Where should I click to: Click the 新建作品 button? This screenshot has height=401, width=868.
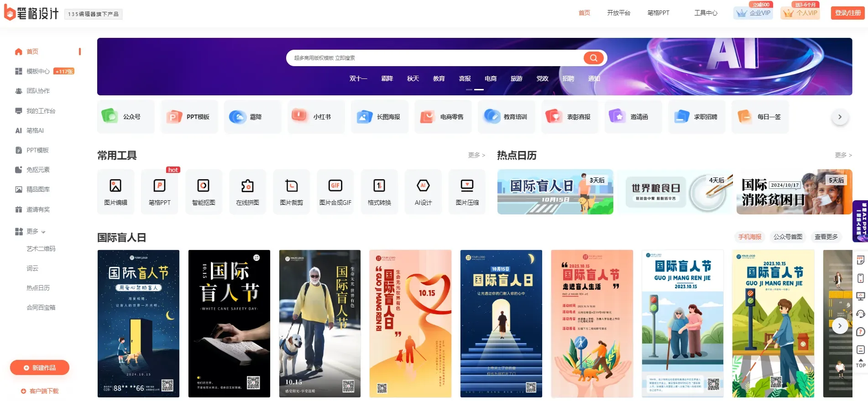tap(40, 368)
